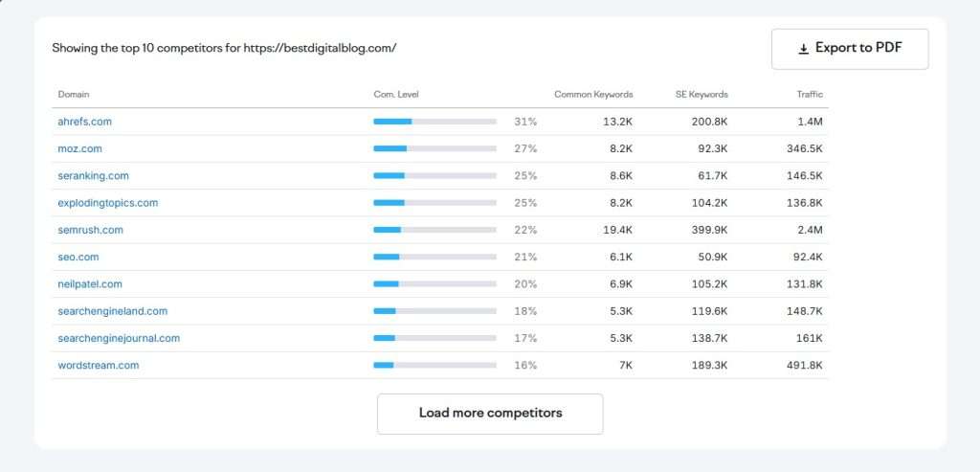Open the moz.com competitor link
This screenshot has width=980, height=472.
pos(79,148)
